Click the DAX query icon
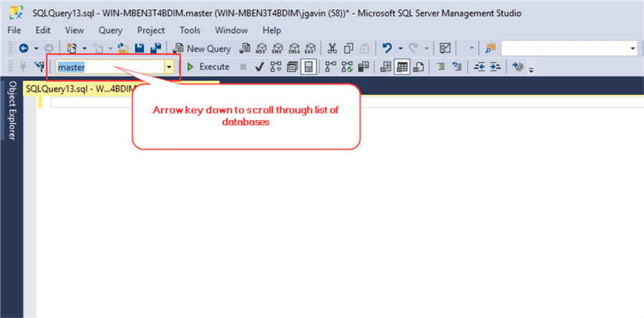 click(x=311, y=49)
